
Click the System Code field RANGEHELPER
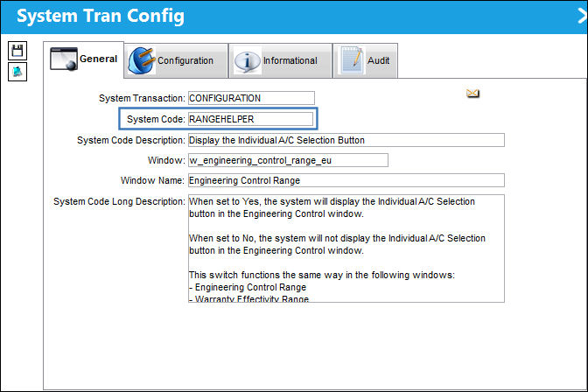tap(250, 119)
